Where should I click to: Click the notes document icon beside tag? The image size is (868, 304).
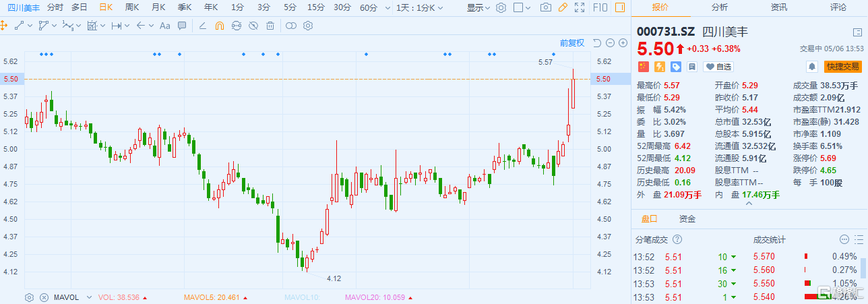click(x=691, y=66)
